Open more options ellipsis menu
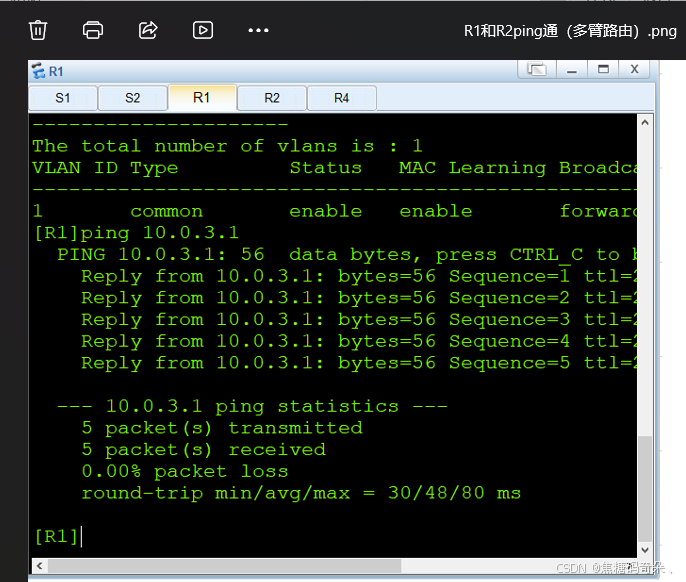The height and width of the screenshot is (582, 686). [x=258, y=30]
